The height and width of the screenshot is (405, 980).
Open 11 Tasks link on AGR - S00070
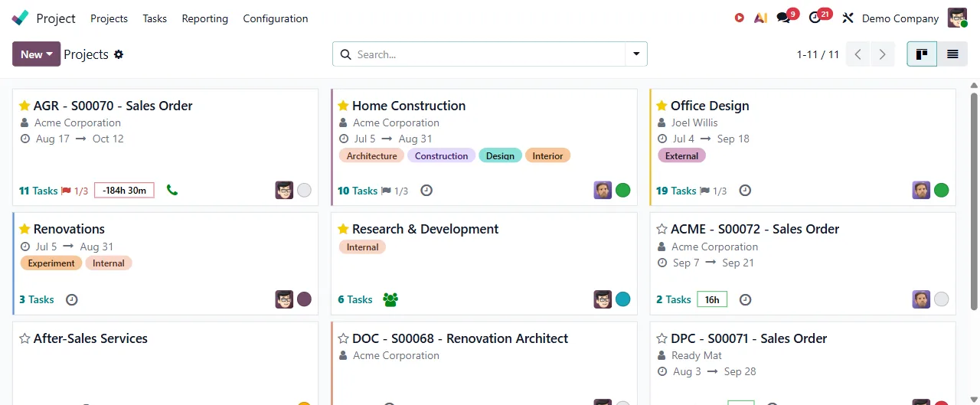[x=38, y=191]
